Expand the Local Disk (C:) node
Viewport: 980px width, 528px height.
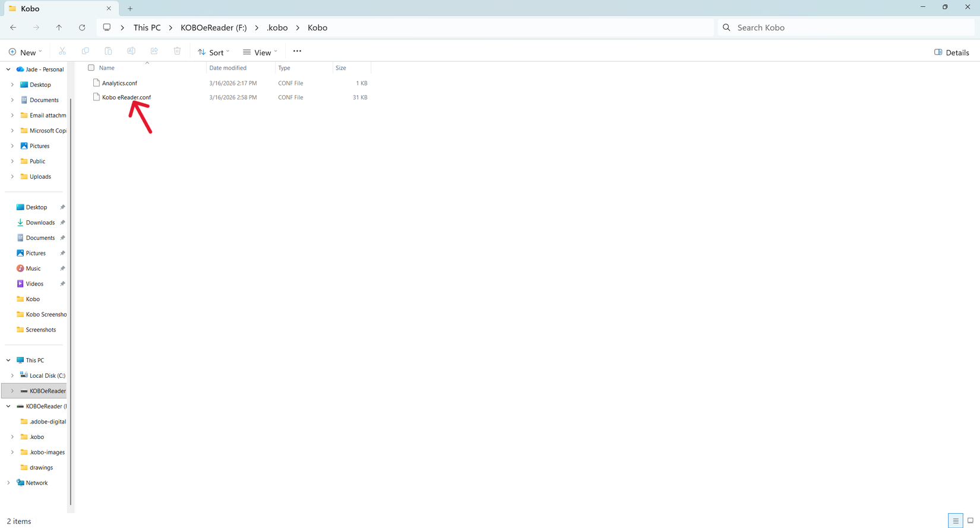click(12, 376)
